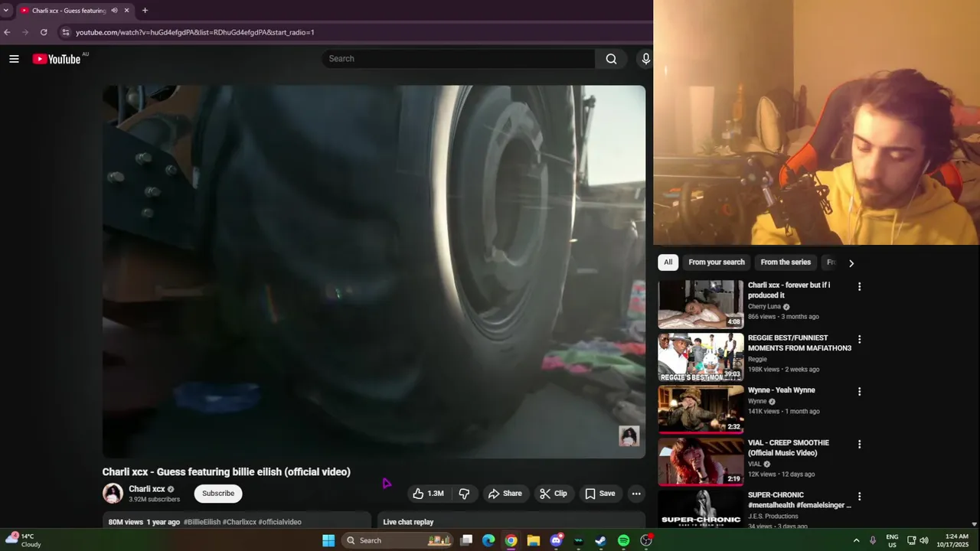Switch to Chrome on the taskbar

point(511,540)
